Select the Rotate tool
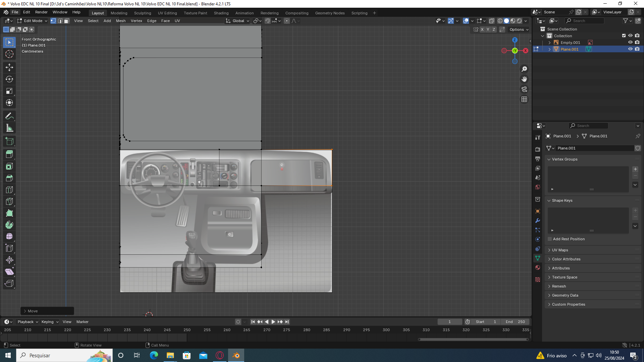This screenshot has height=362, width=644. pos(9,79)
